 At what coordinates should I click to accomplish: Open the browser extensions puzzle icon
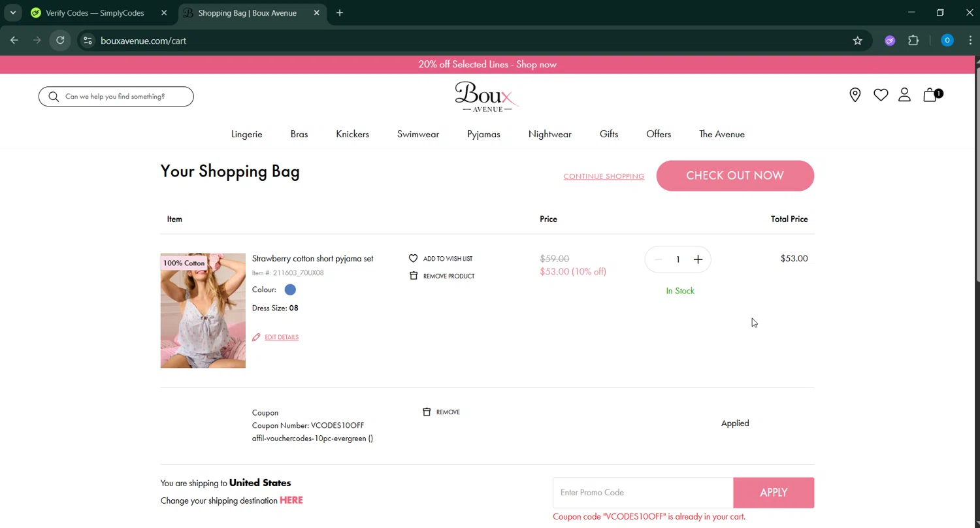913,41
